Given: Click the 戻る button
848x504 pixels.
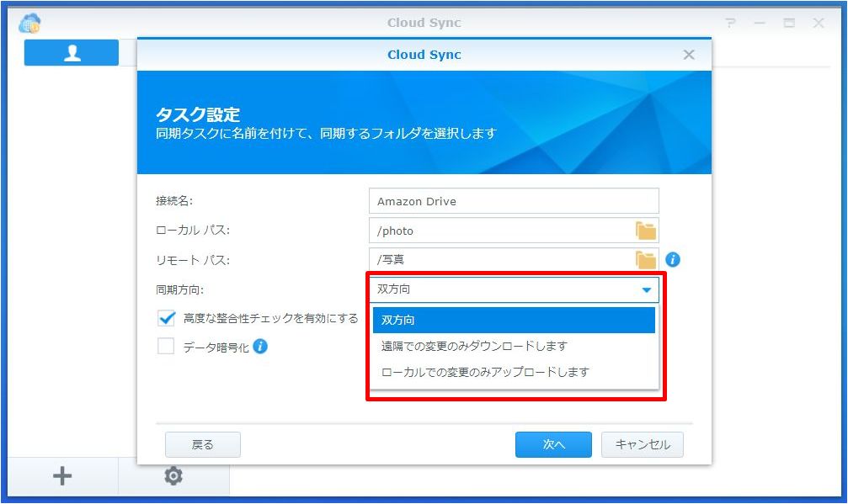Looking at the screenshot, I should click(202, 444).
